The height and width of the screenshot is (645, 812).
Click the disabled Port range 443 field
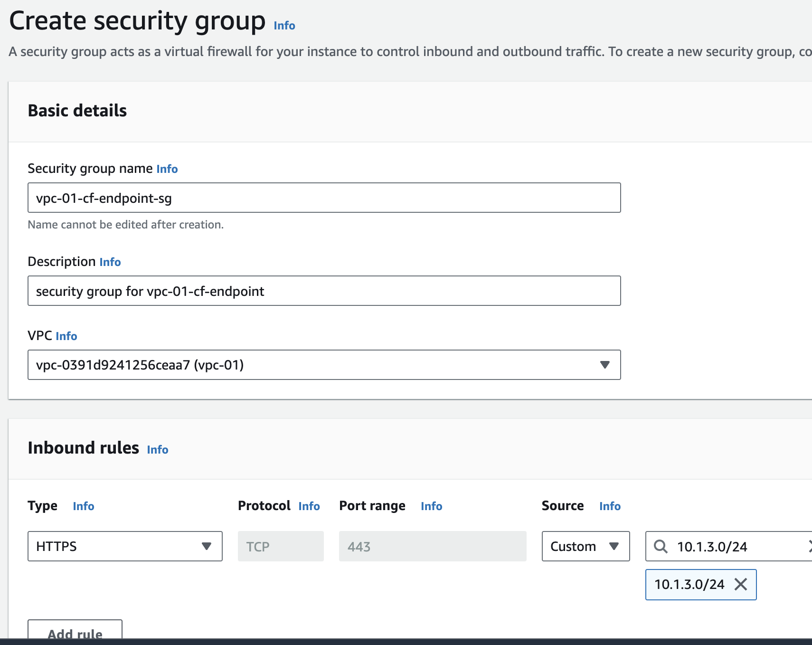[432, 546]
